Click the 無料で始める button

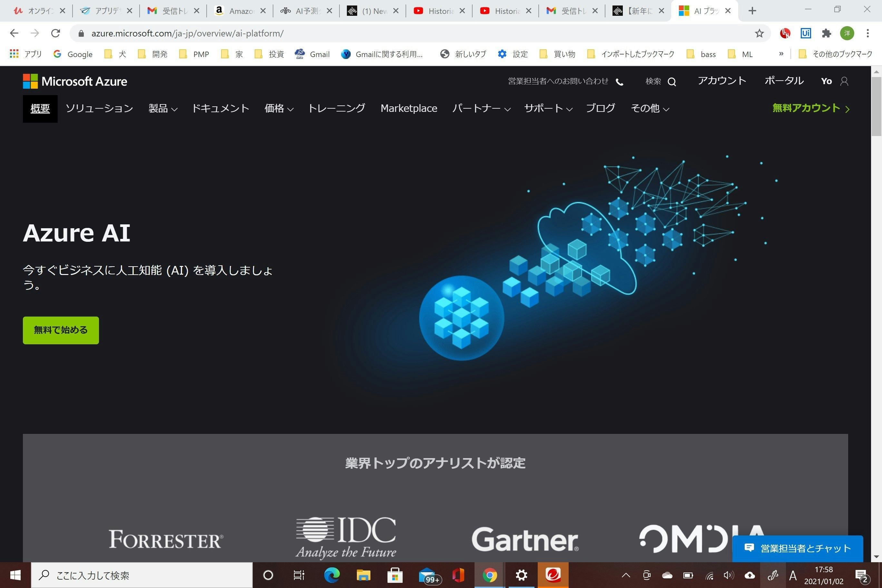(60, 330)
